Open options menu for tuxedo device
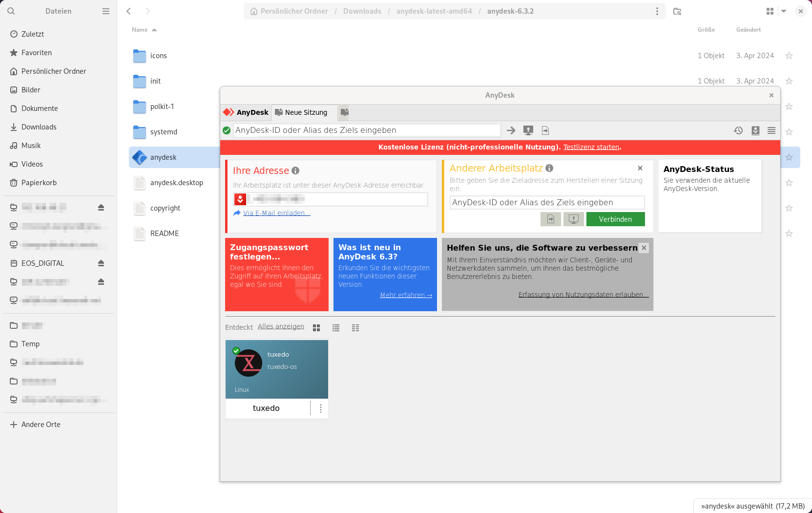 point(321,408)
